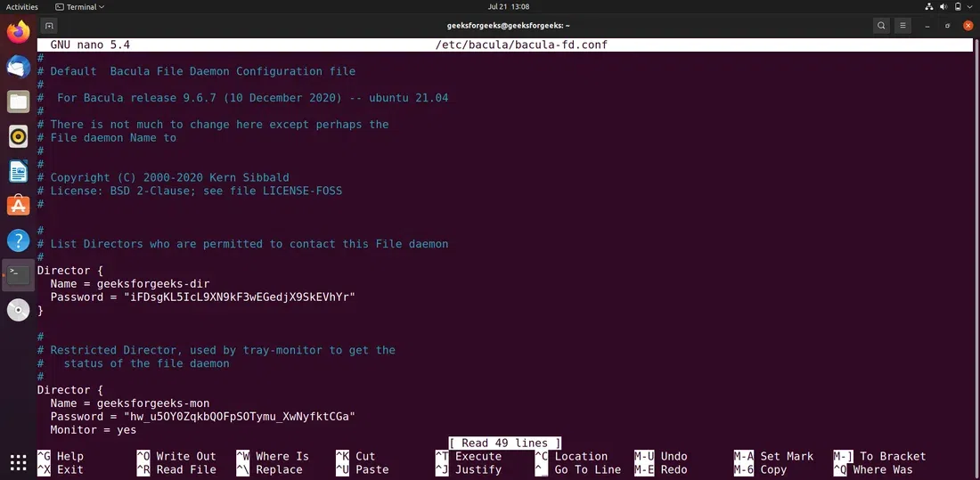
Task: Show Applications grid icon
Action: [x=19, y=462]
